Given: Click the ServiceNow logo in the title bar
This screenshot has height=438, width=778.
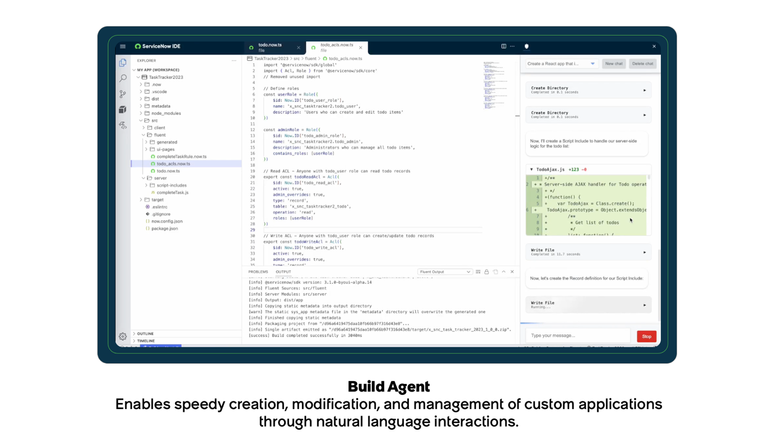Looking at the screenshot, I should click(x=137, y=46).
